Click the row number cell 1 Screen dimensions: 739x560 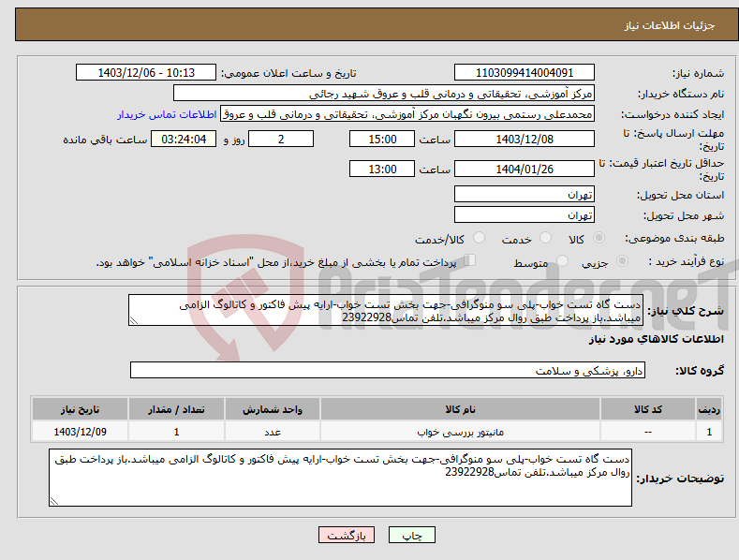tap(709, 432)
